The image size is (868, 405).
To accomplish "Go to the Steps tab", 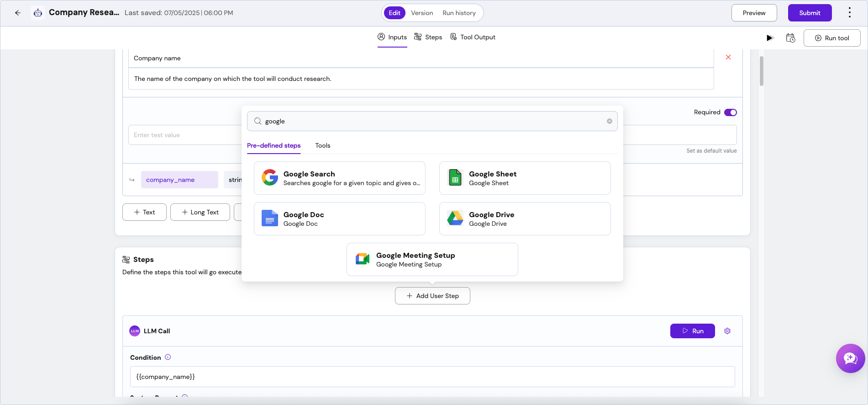I will [428, 37].
